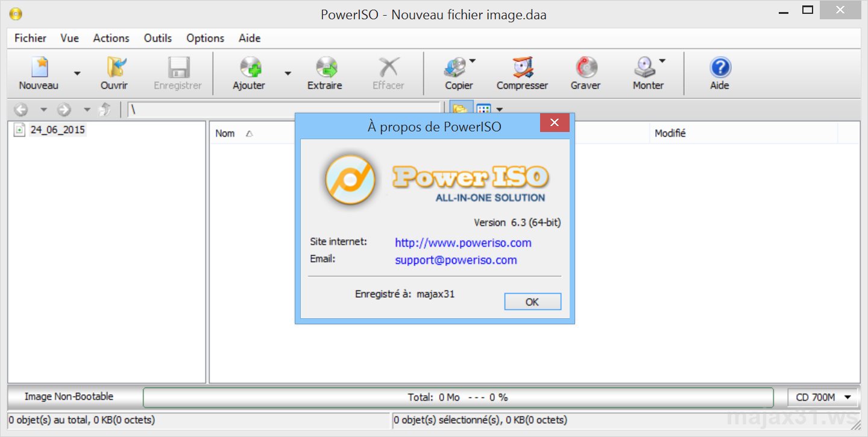
Task: Click the PowerISO logo in the About dialog
Action: pos(350,180)
